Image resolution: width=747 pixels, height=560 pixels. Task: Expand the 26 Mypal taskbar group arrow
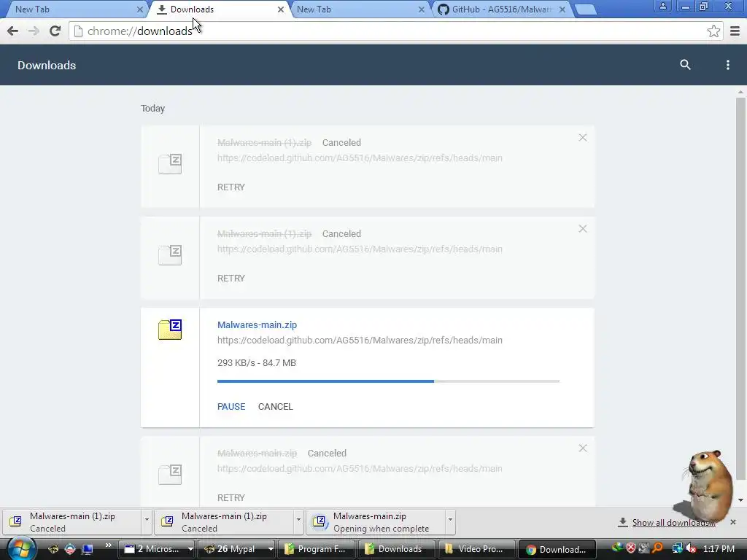click(271, 549)
